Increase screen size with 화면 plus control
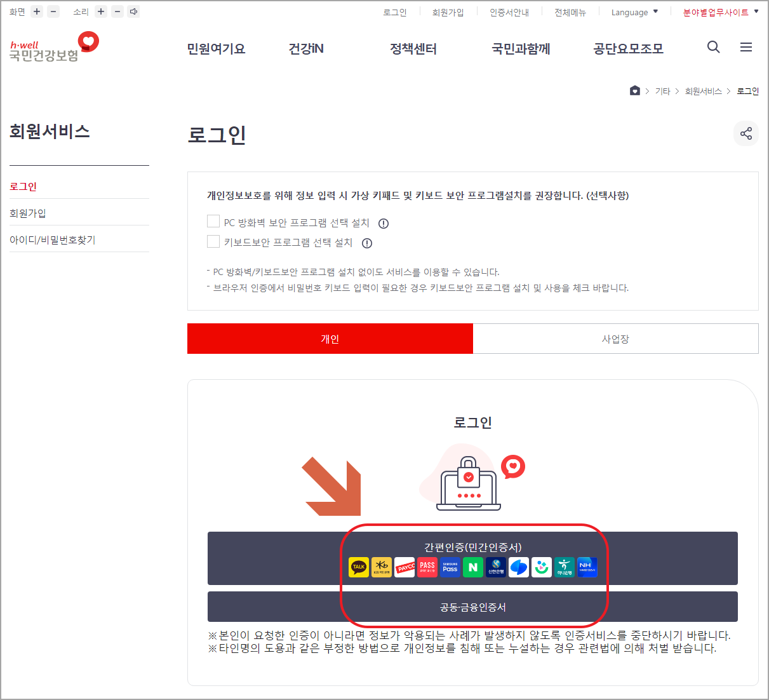The image size is (769, 700). click(x=36, y=11)
